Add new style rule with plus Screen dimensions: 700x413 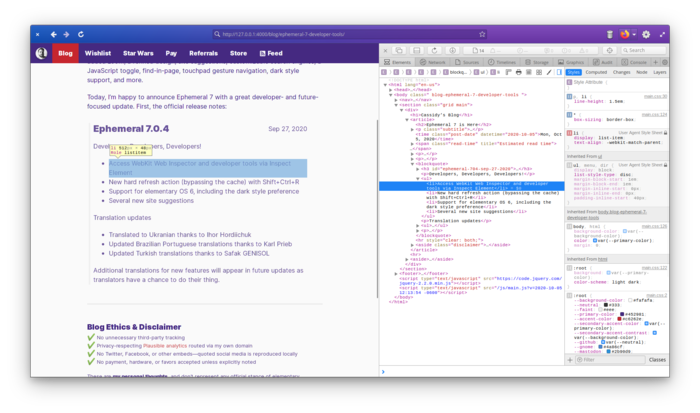coord(570,360)
